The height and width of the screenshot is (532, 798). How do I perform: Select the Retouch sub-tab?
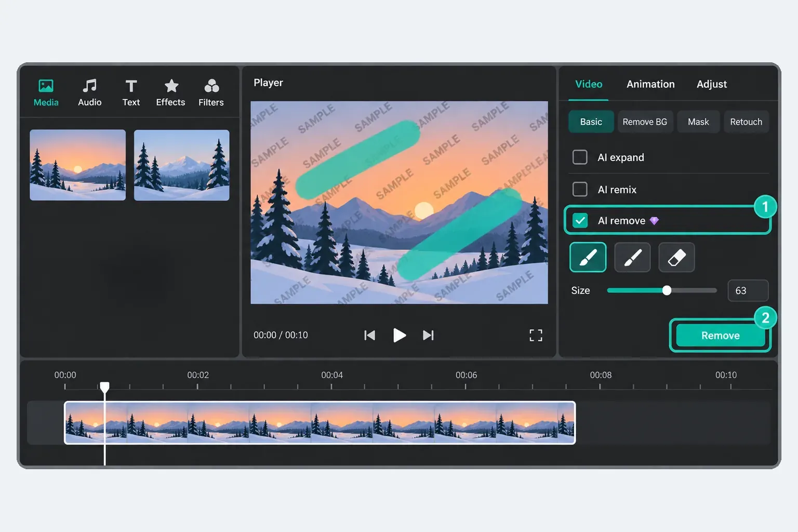[746, 122]
